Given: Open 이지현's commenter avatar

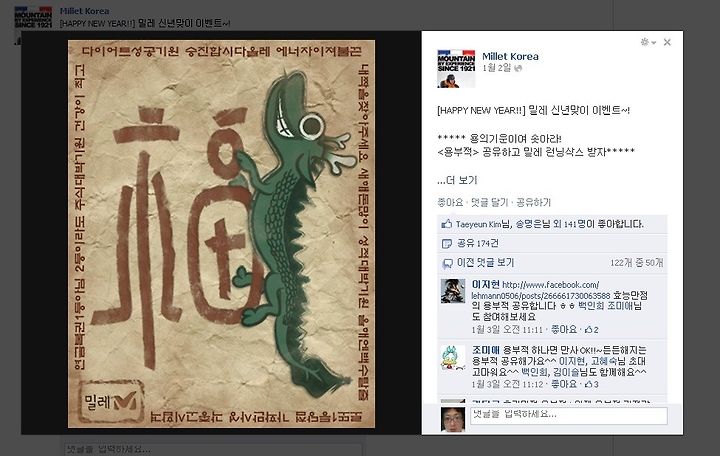Looking at the screenshot, I should point(453,291).
